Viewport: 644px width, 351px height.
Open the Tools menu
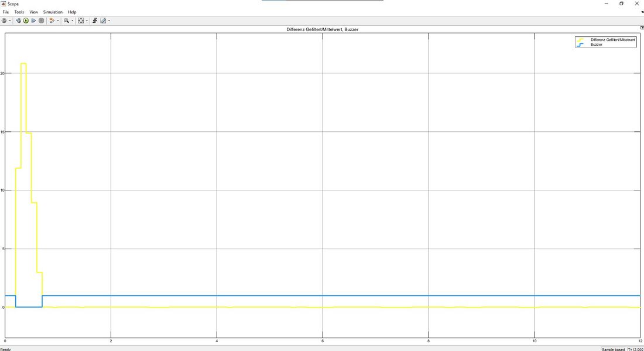tap(19, 12)
